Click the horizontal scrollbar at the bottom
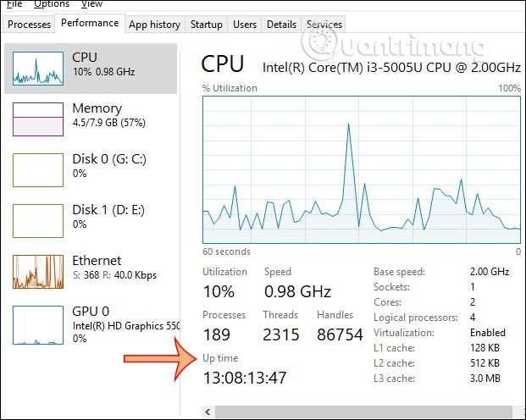Viewport: 526px width, 420px height. click(x=356, y=412)
